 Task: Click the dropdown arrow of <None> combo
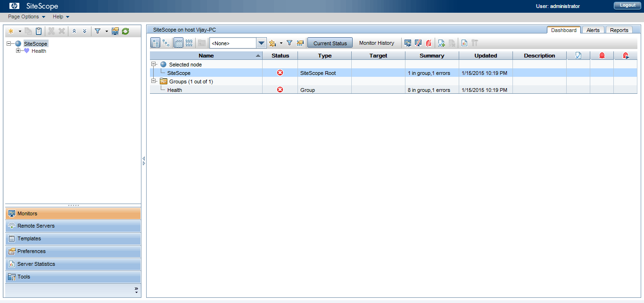(x=262, y=43)
